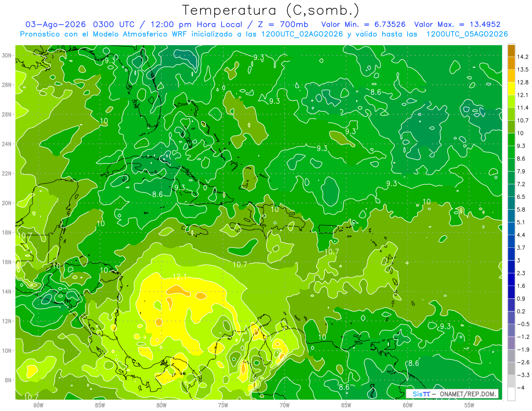The image size is (532, 411).
Task: Click the 26N latitude axis label
Action: [x=8, y=114]
